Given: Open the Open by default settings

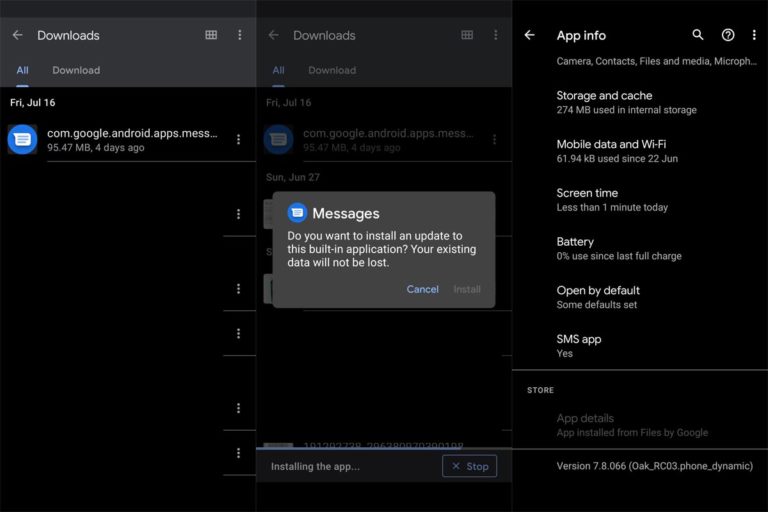Looking at the screenshot, I should pyautogui.click(x=640, y=297).
